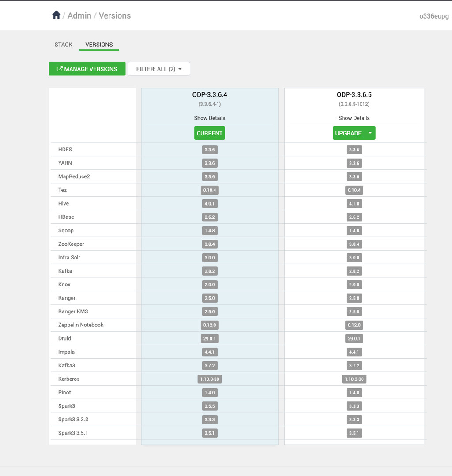Viewport: 452px width, 476px height.
Task: Select the Kerberos service row label
Action: (69, 379)
